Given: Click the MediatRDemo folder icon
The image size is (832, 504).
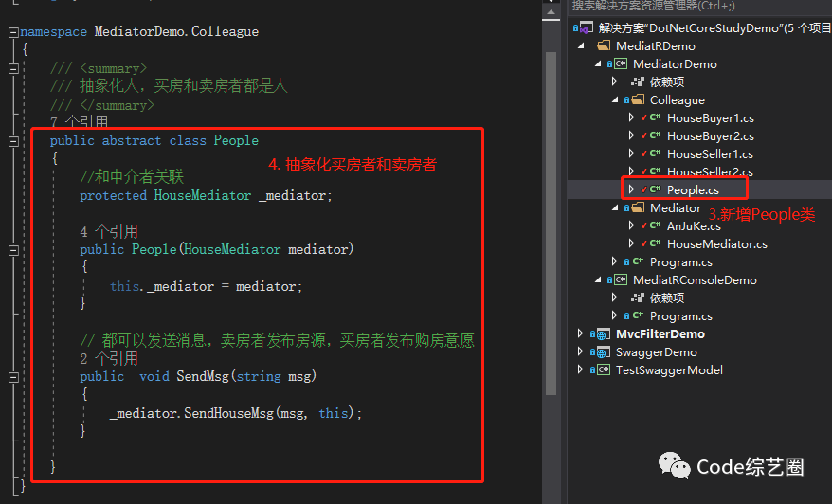Looking at the screenshot, I should 604,46.
